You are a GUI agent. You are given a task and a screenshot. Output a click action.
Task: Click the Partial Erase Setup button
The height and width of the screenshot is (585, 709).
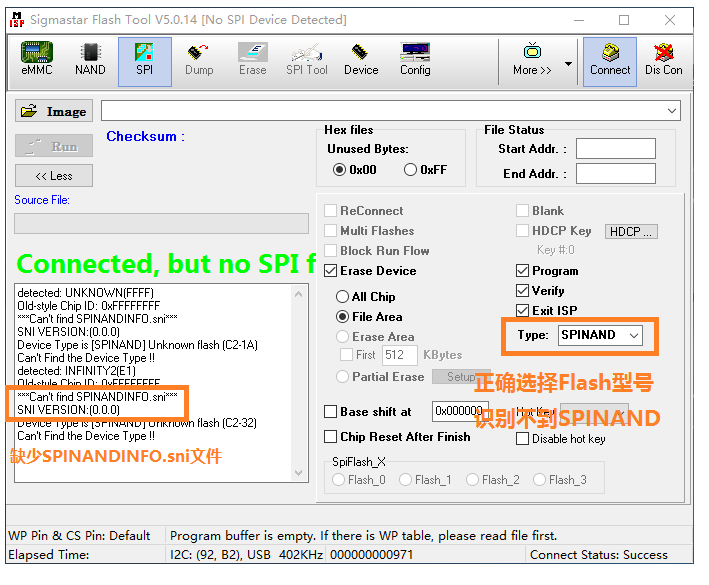[x=460, y=377]
